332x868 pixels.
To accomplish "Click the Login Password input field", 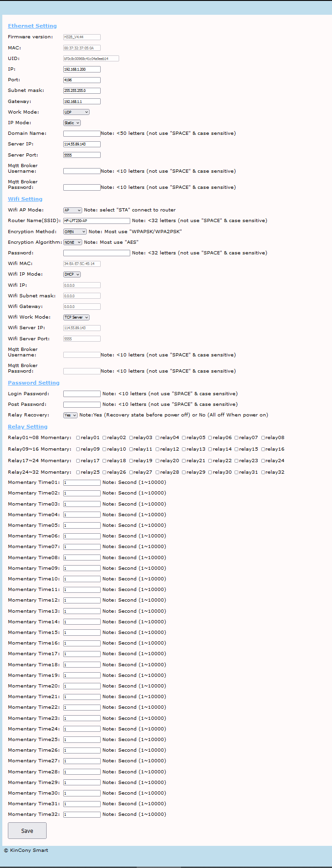I will click(82, 394).
